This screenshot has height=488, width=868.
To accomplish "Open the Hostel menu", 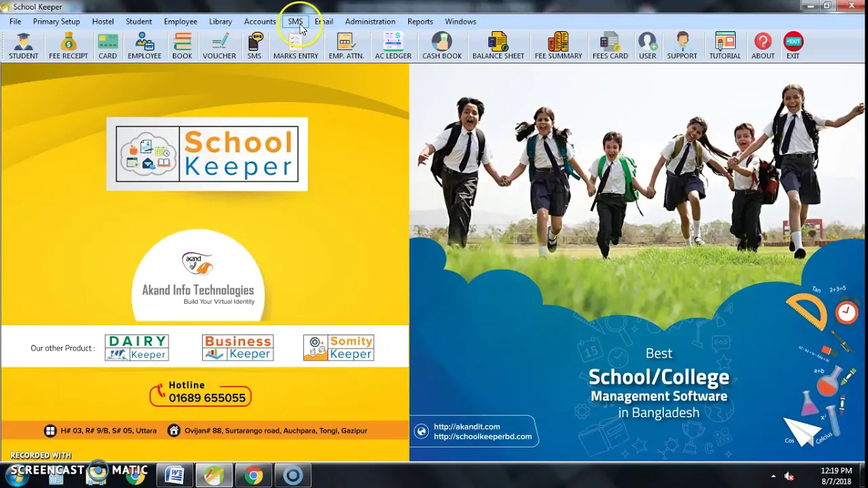I will [x=103, y=22].
